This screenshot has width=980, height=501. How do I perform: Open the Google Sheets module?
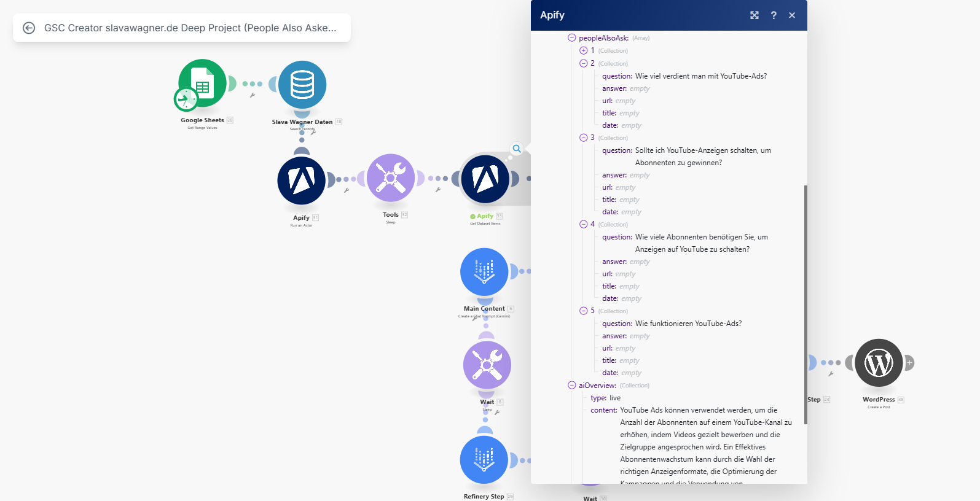[202, 83]
